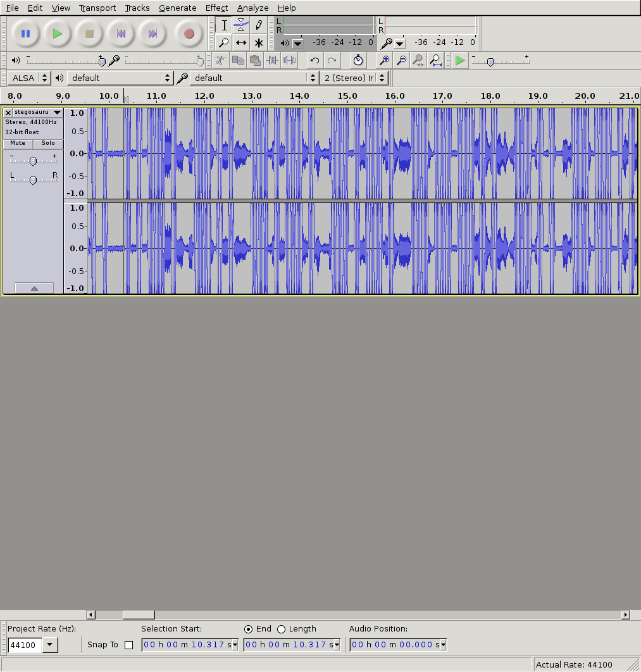641x672 pixels.
Task: Click the Undo arrow icon
Action: point(314,60)
